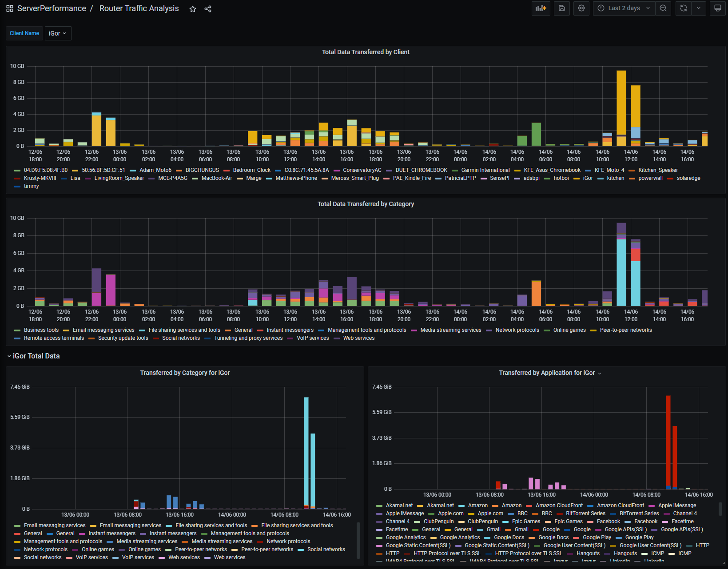The image size is (728, 569).
Task: Save the dashboard with disk icon
Action: pyautogui.click(x=562, y=8)
